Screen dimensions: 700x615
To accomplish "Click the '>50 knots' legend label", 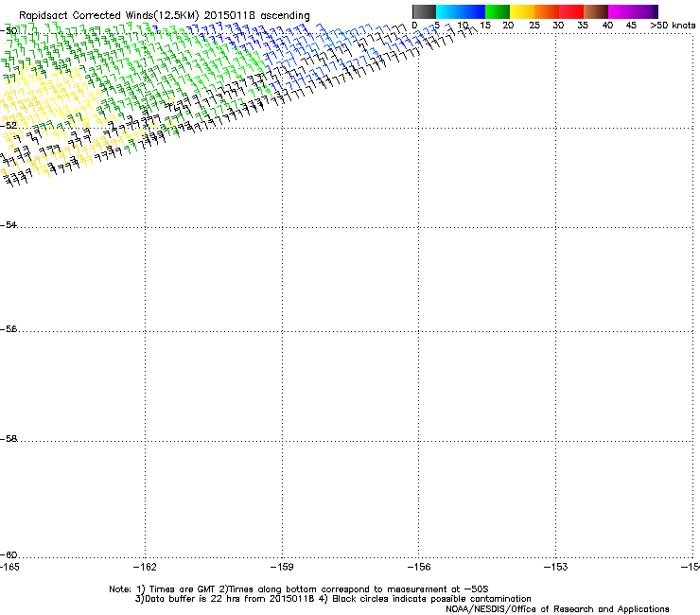I will (x=673, y=26).
